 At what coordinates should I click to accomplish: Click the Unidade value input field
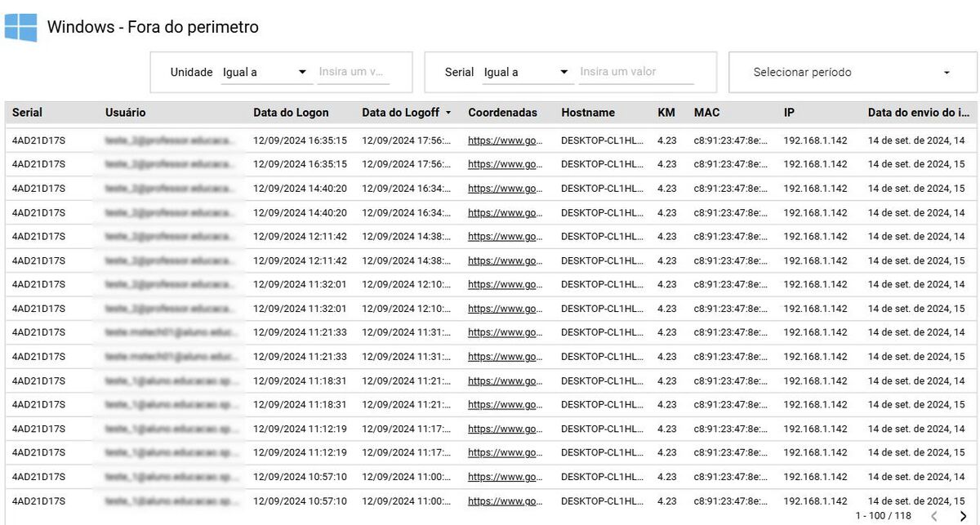click(x=353, y=72)
